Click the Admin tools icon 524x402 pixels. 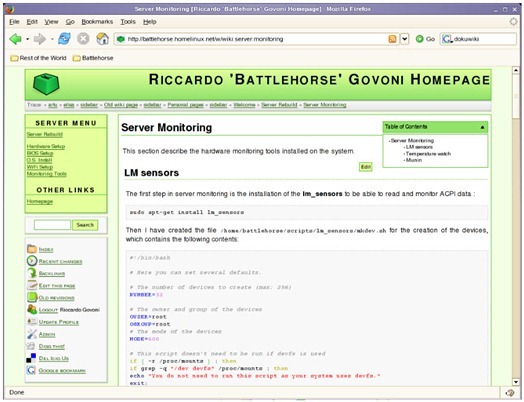(32, 334)
